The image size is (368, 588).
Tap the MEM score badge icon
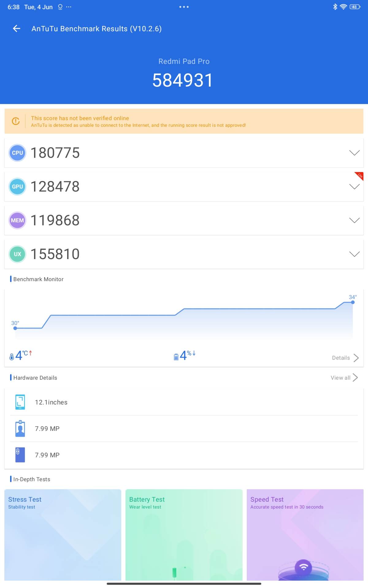17,220
